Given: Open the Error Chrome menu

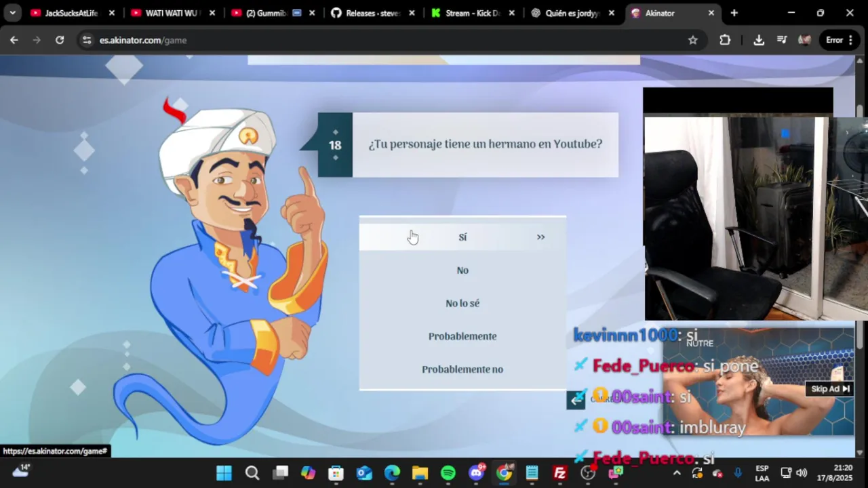Looking at the screenshot, I should [840, 40].
